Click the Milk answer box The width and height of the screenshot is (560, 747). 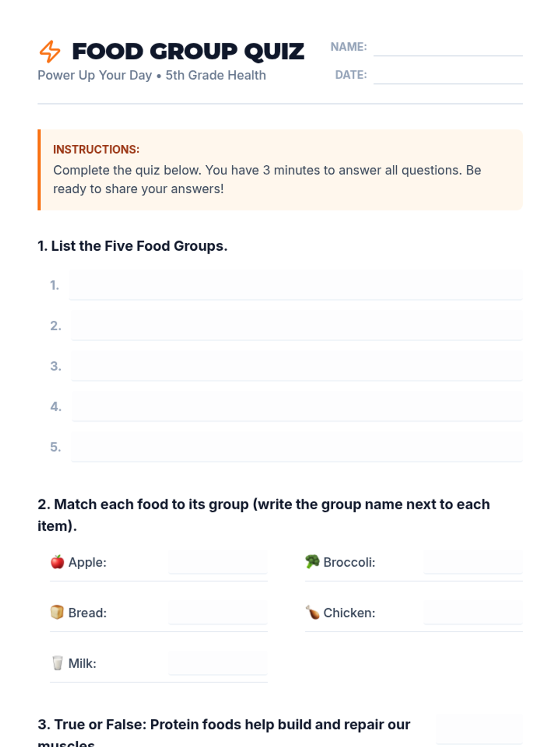point(218,663)
